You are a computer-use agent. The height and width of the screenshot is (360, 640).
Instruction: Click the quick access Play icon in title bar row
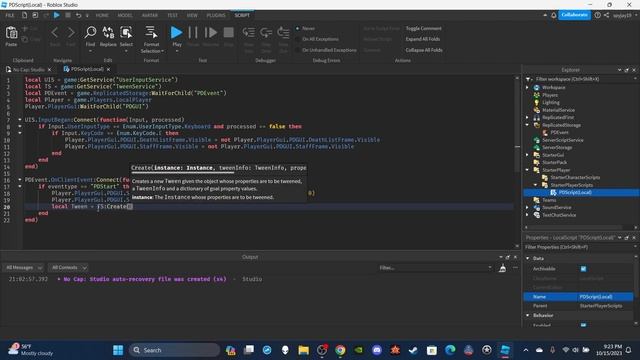[57, 15]
